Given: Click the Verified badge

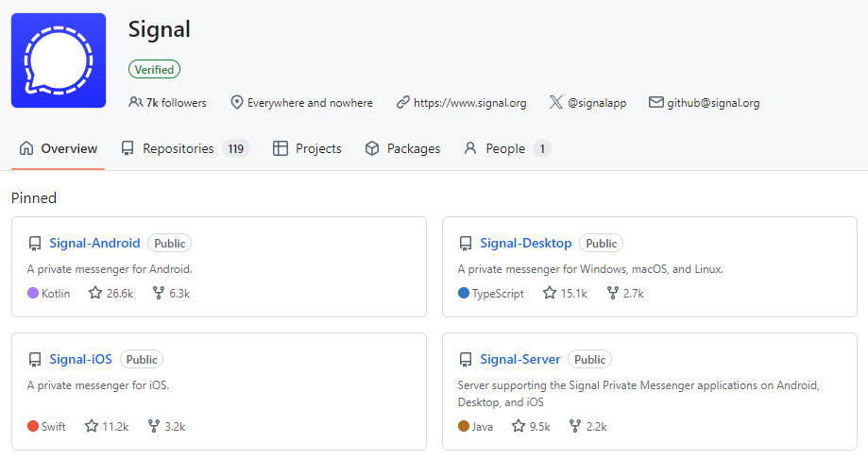Looking at the screenshot, I should pos(155,70).
